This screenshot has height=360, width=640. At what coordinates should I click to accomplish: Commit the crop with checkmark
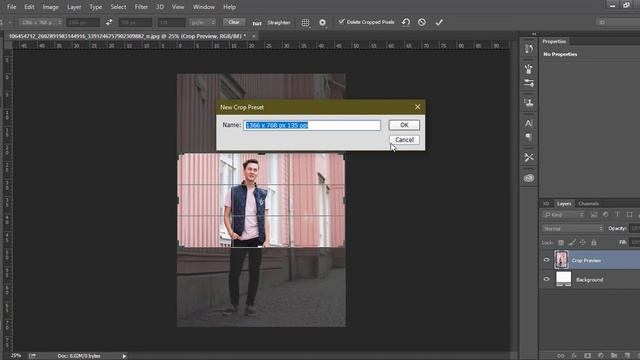coord(439,22)
